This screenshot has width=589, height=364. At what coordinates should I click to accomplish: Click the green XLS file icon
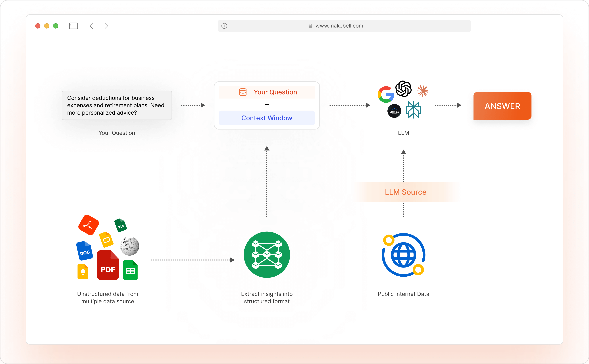tap(120, 225)
